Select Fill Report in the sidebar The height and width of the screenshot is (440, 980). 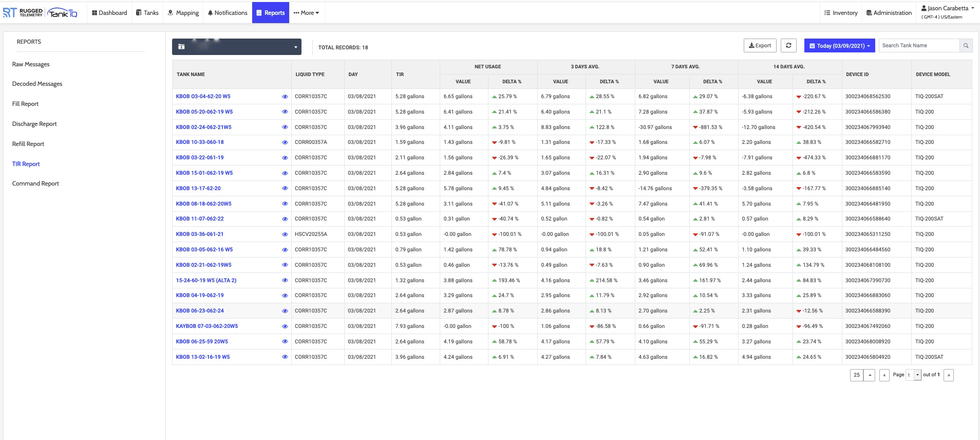[x=26, y=104]
